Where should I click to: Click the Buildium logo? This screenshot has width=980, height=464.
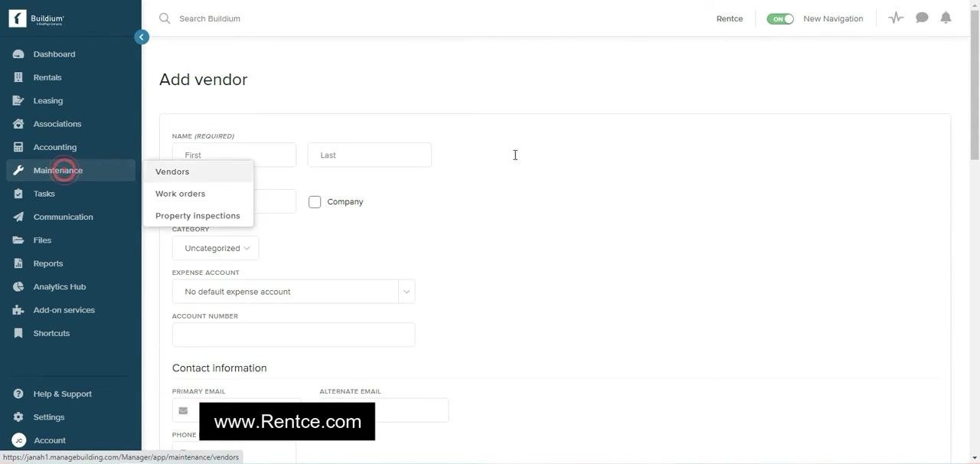[36, 18]
